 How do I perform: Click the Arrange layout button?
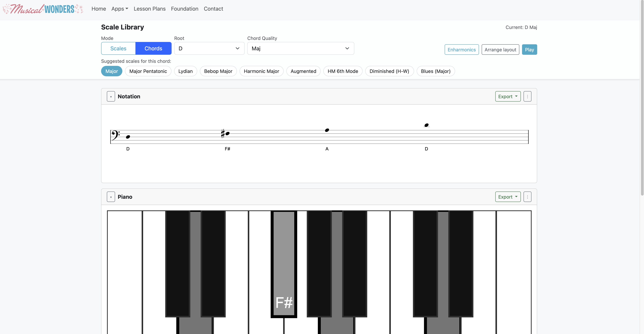[x=500, y=50]
